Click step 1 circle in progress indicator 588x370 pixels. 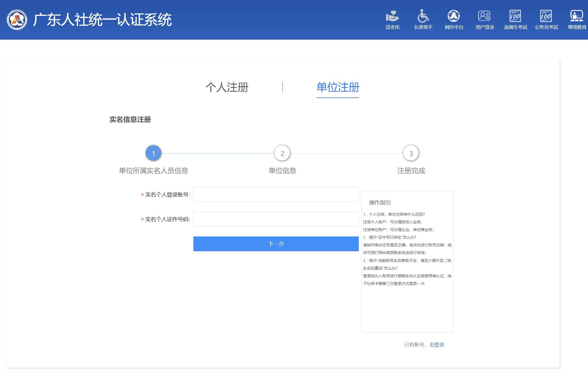click(x=153, y=153)
